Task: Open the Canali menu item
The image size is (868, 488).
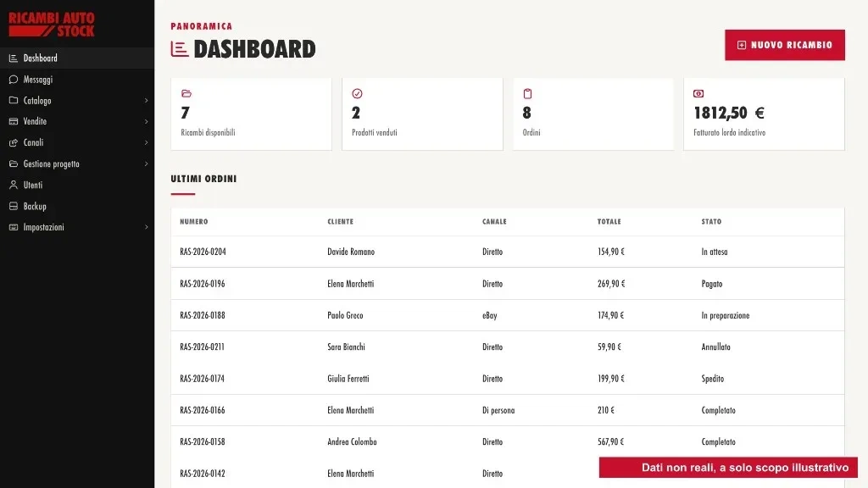Action: [77, 142]
